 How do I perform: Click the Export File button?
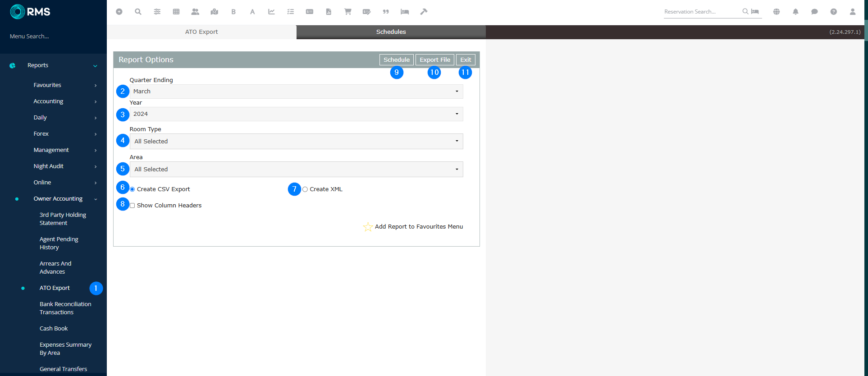click(434, 60)
